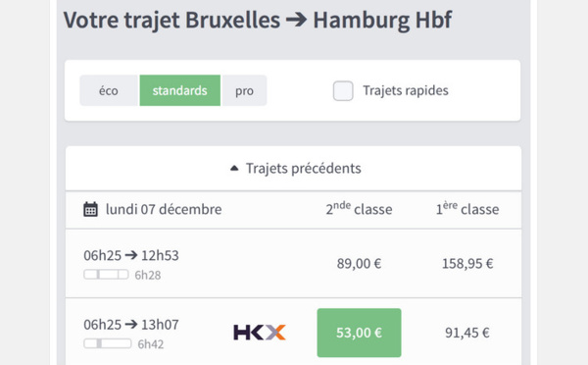Expand Trajets précédents to load earlier trips

tap(294, 168)
